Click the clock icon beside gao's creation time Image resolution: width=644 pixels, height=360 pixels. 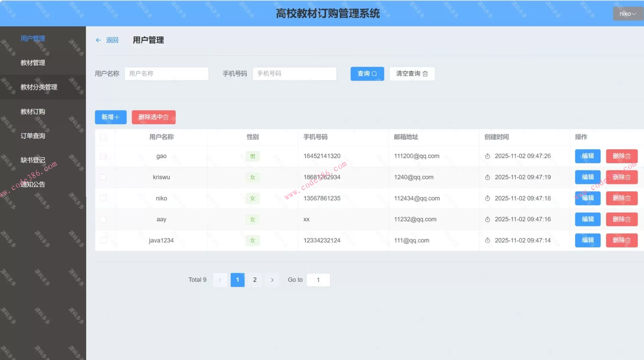487,156
